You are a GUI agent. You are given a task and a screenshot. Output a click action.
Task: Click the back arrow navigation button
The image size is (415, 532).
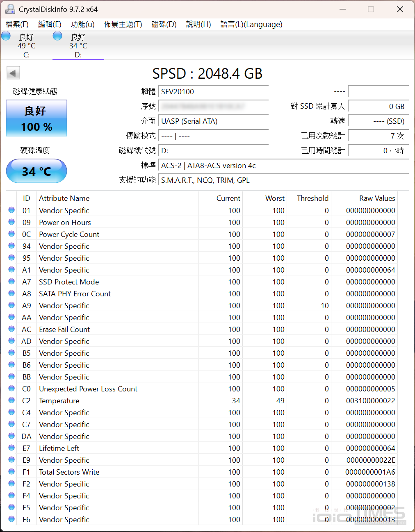pyautogui.click(x=13, y=73)
